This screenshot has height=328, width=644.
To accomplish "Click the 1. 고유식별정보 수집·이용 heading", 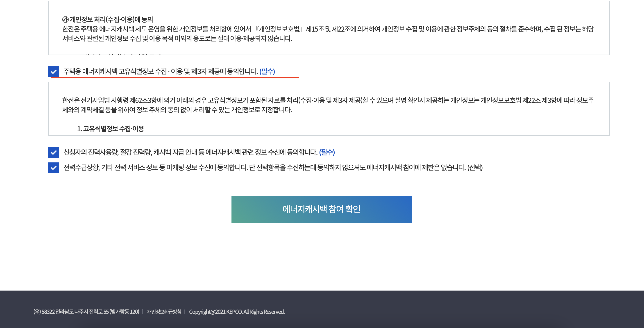I will [x=111, y=129].
